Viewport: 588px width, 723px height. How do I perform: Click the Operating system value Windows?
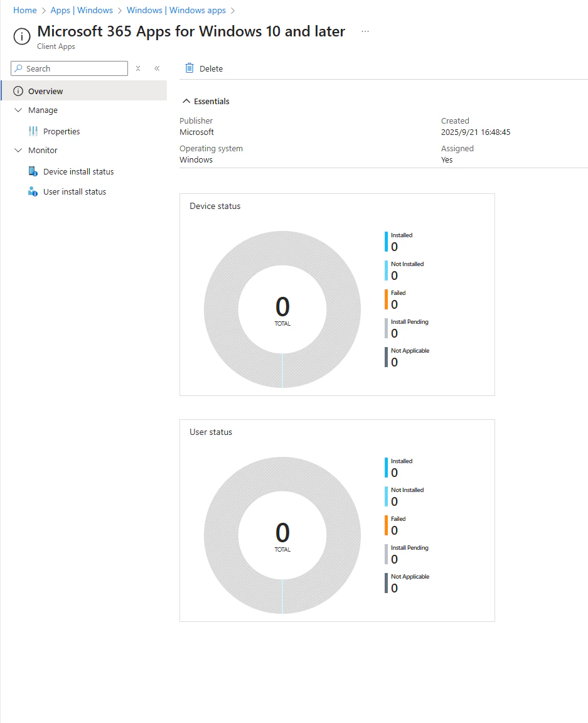(196, 159)
